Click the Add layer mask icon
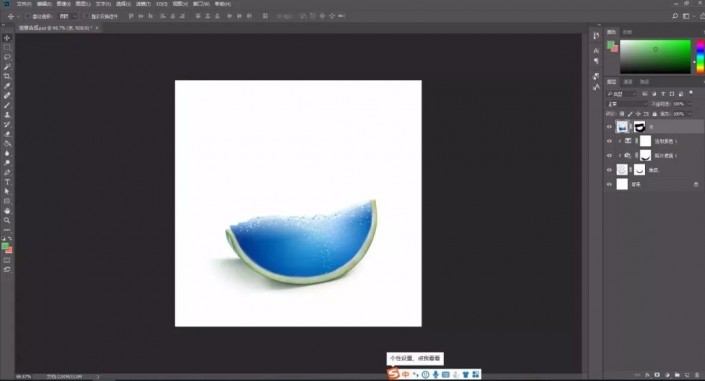The image size is (705, 381). point(657,375)
